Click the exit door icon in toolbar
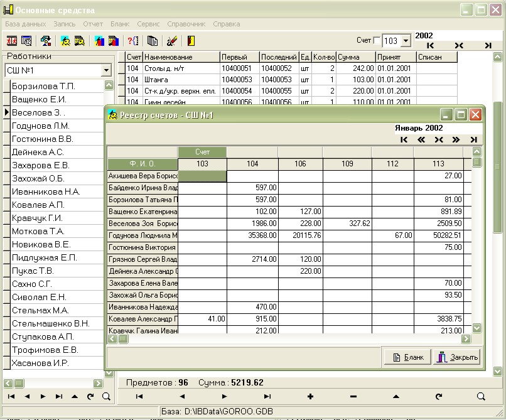506x420 pixels. [x=191, y=41]
